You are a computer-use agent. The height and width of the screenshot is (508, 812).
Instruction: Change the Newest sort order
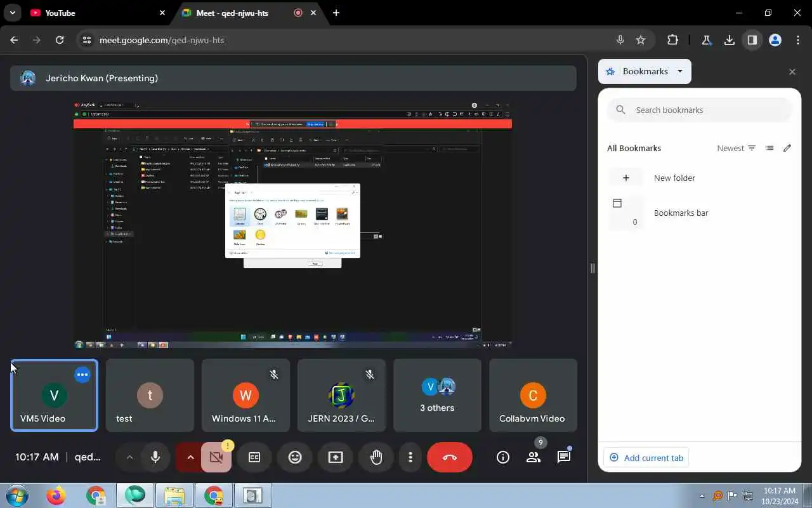coord(737,148)
